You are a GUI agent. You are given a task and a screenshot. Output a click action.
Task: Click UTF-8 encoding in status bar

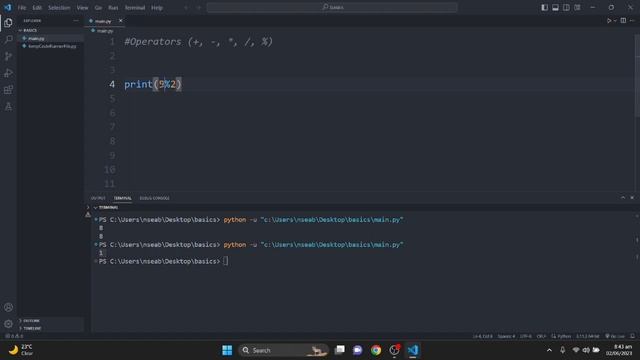click(526, 336)
